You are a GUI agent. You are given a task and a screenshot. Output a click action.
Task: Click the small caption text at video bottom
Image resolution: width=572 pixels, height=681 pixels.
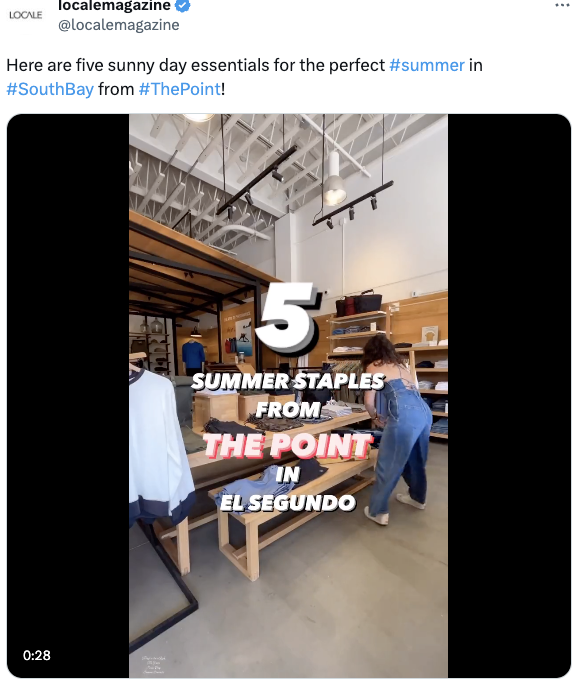click(153, 665)
